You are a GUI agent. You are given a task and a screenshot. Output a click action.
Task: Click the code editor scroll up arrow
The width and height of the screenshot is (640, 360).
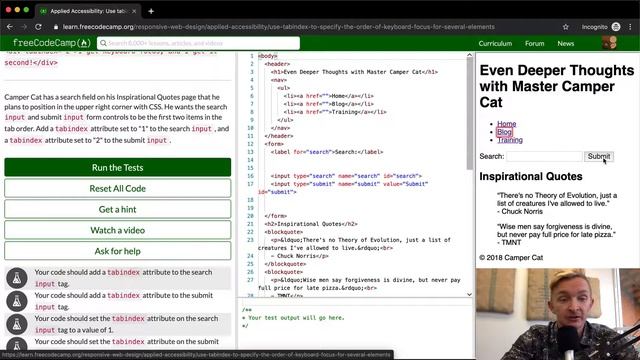tap(469, 55)
